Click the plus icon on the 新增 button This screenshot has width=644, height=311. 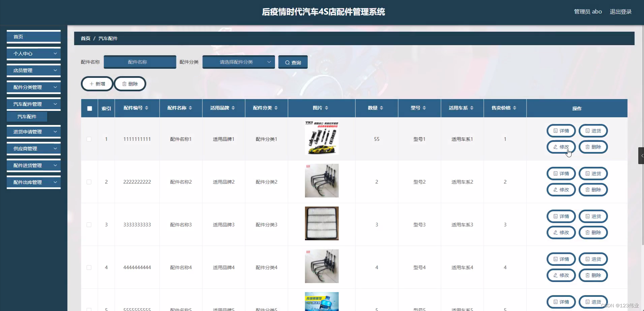[x=92, y=84]
